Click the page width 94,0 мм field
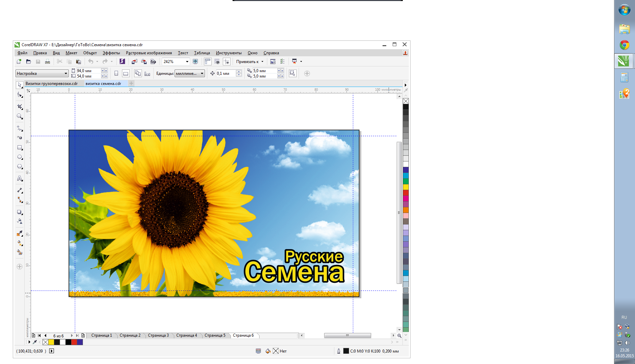Screen dimensions: 635x364 [88, 71]
